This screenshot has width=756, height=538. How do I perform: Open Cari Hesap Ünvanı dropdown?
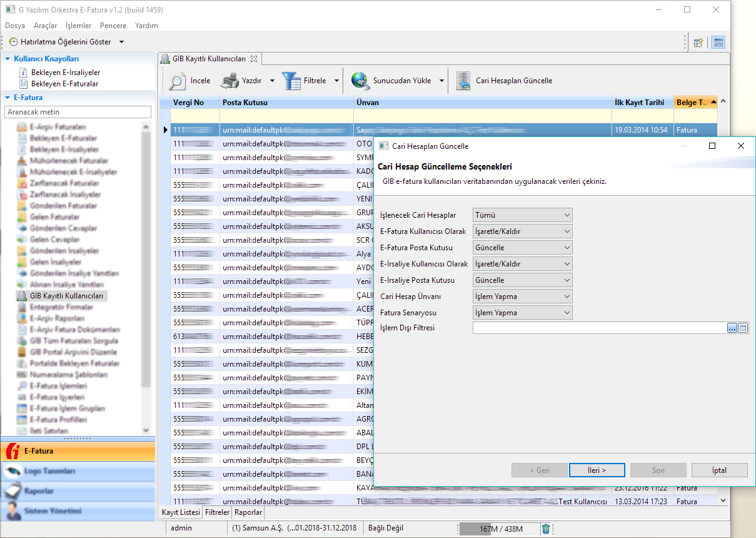coord(523,297)
